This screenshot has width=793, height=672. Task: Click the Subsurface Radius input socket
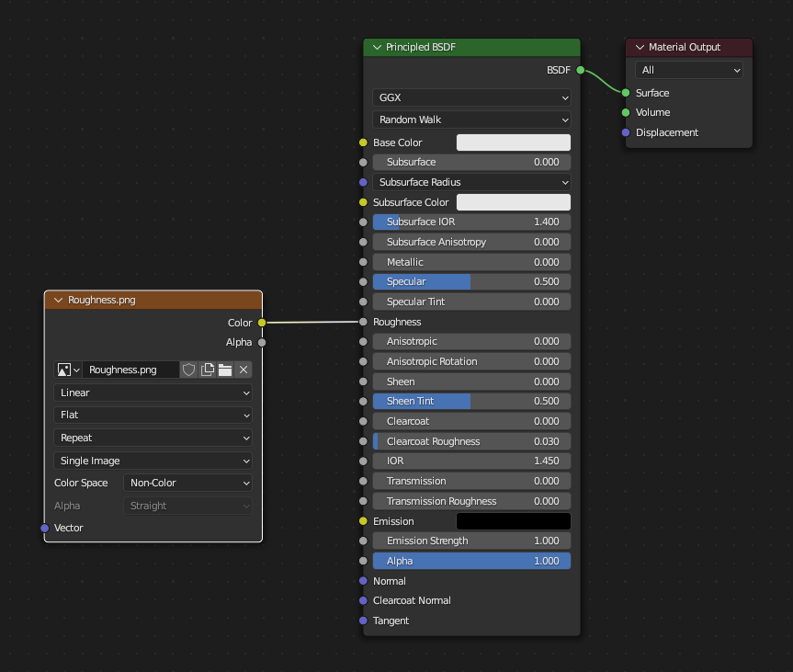[363, 182]
